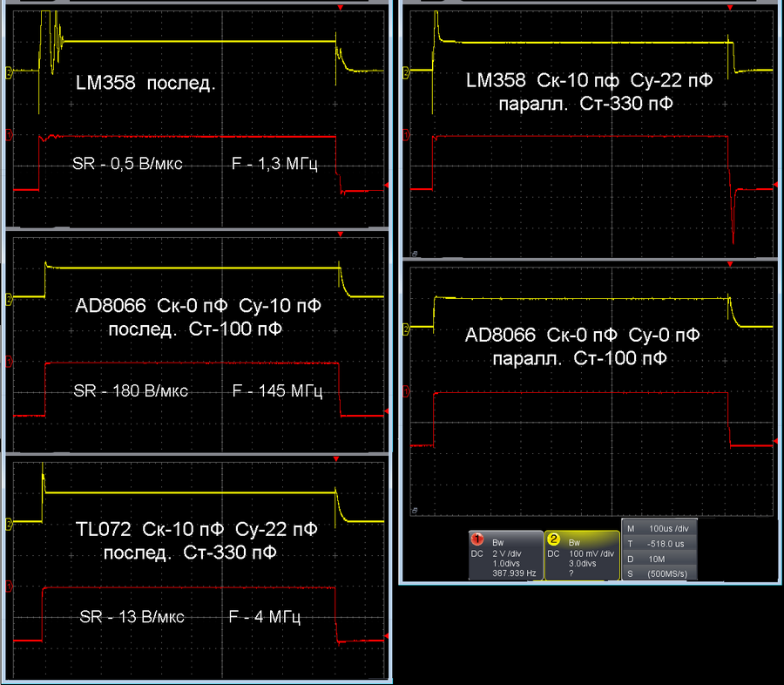Click the 387.939 Hz frequency readout

(x=514, y=573)
